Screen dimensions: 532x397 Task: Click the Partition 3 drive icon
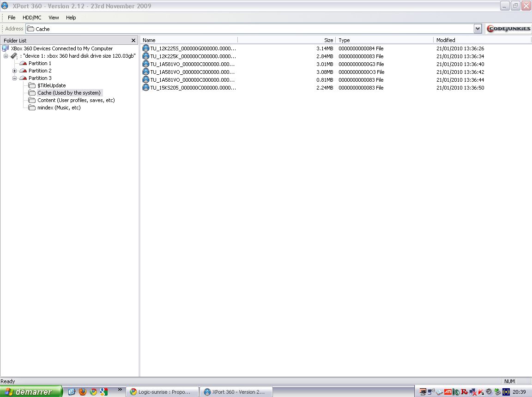23,78
